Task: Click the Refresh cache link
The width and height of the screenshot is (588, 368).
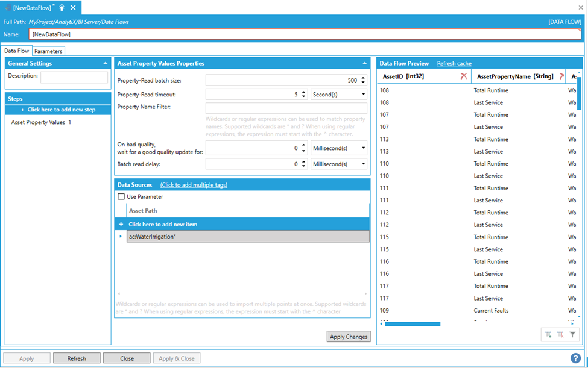Action: tap(454, 63)
